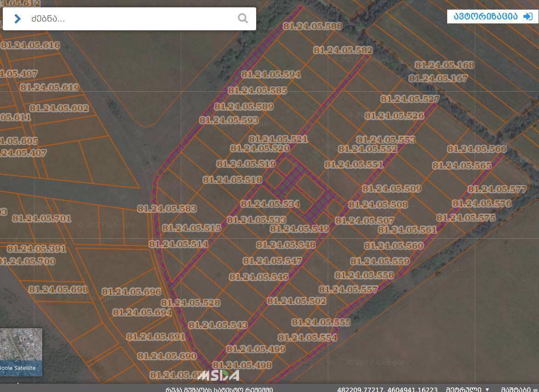Select parcel label 81.24.05.527
This screenshot has height=392, width=539.
click(410, 99)
